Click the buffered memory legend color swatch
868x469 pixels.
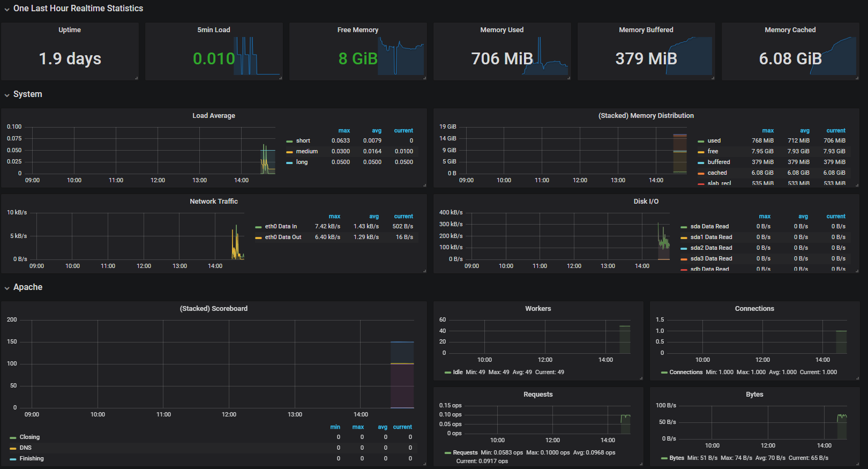[701, 162]
